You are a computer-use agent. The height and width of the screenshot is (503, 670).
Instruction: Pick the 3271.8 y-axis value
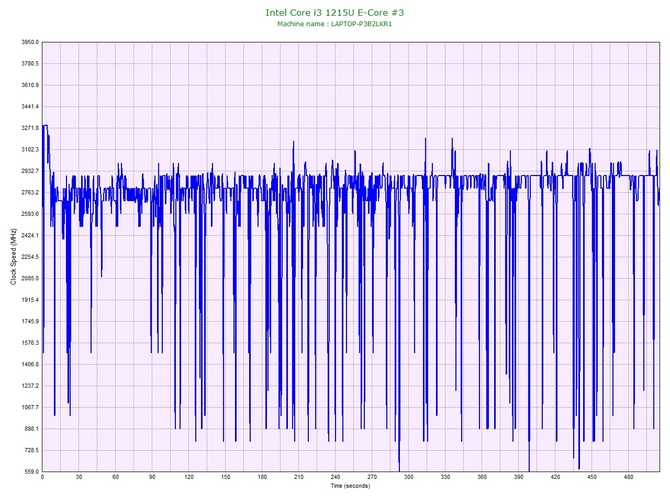30,128
